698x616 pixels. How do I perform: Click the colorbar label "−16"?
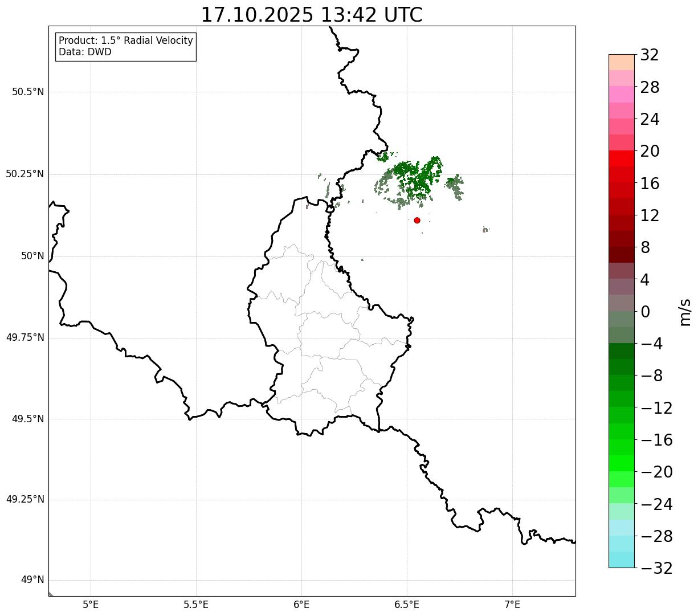click(656, 440)
